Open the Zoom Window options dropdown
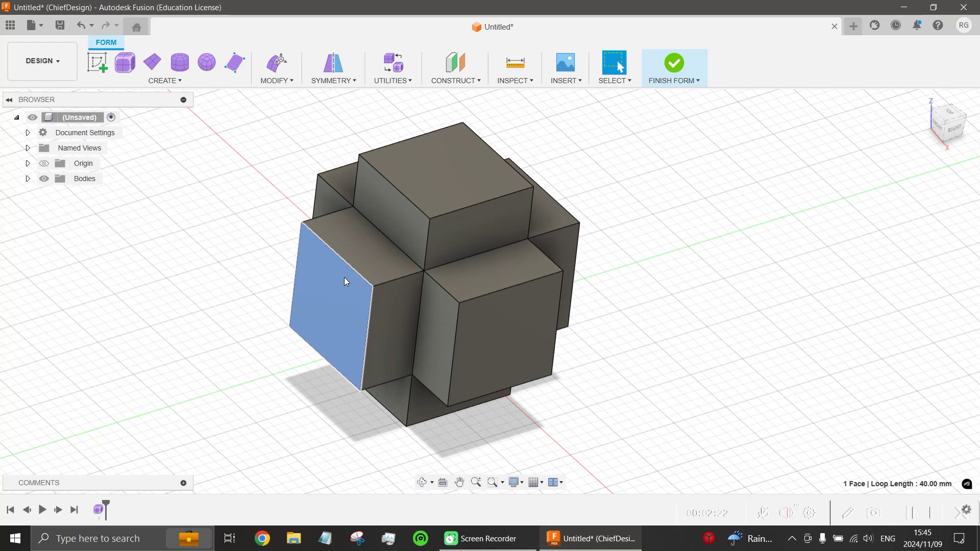Screen dimensions: 980x551 (x=503, y=482)
